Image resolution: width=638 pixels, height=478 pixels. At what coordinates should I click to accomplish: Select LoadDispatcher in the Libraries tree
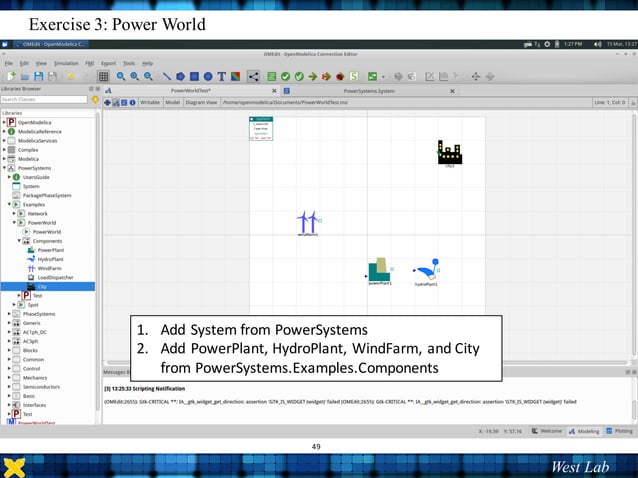(x=56, y=277)
